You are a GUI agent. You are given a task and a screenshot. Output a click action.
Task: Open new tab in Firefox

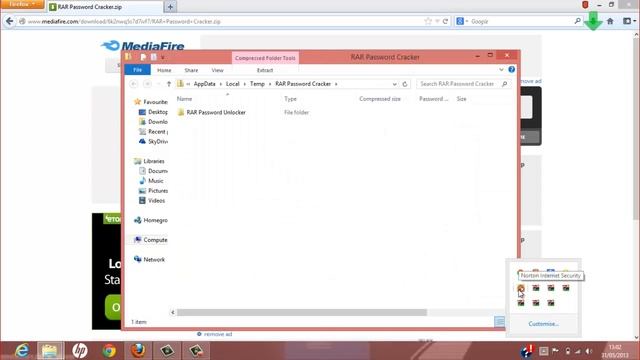point(170,7)
